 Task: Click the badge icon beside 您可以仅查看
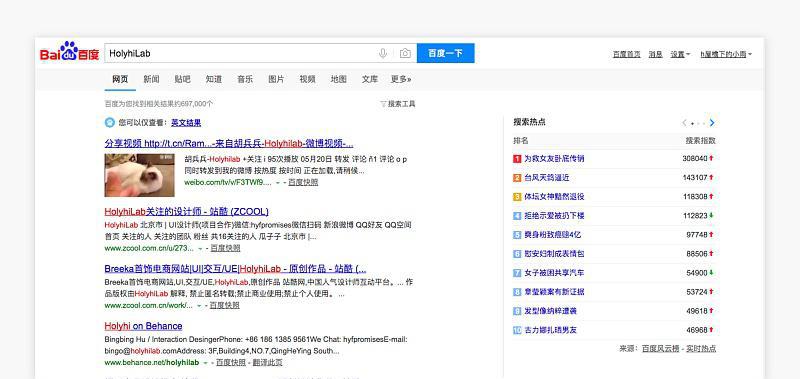click(110, 122)
